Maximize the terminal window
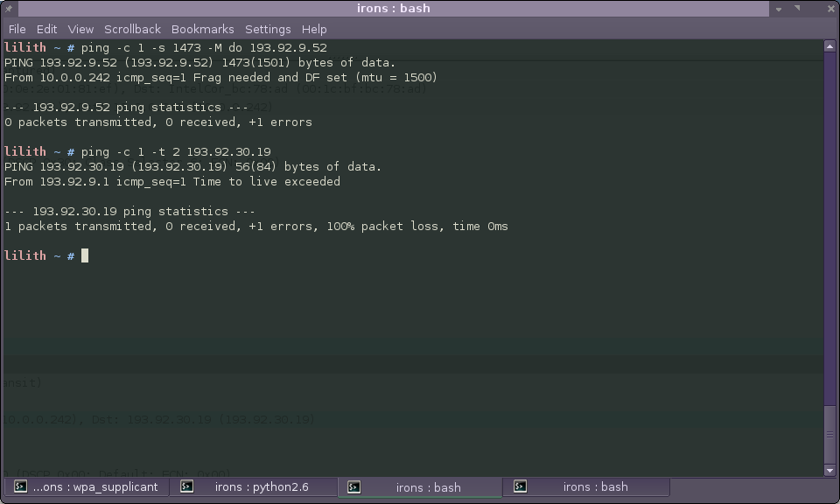Screen dimensions: 840x504 coord(798,8)
